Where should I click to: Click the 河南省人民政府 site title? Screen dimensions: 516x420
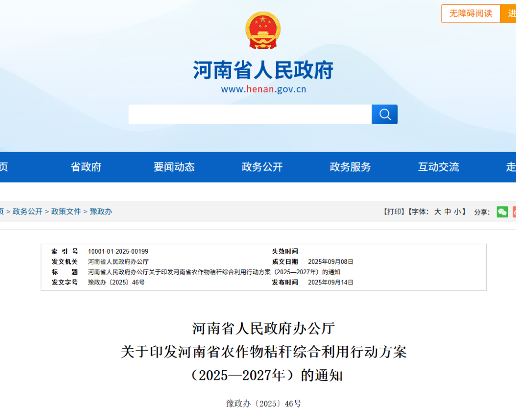[x=263, y=70]
